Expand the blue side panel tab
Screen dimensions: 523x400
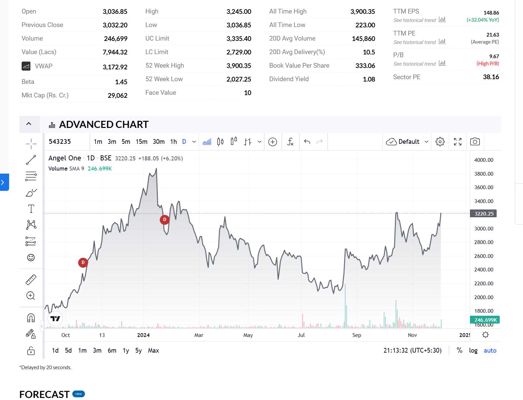(4, 182)
